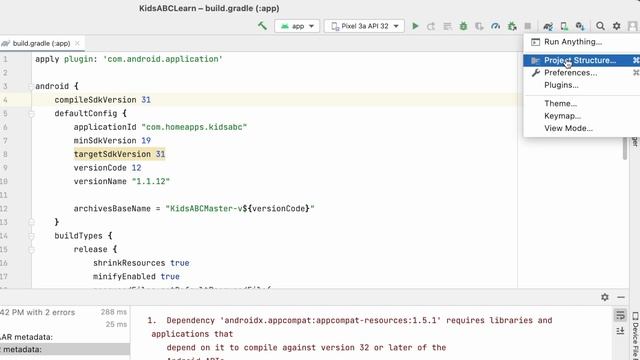Viewport: 640px width, 360px height.
Task: Click the Search Everywhere magnifier icon
Action: 600,26
